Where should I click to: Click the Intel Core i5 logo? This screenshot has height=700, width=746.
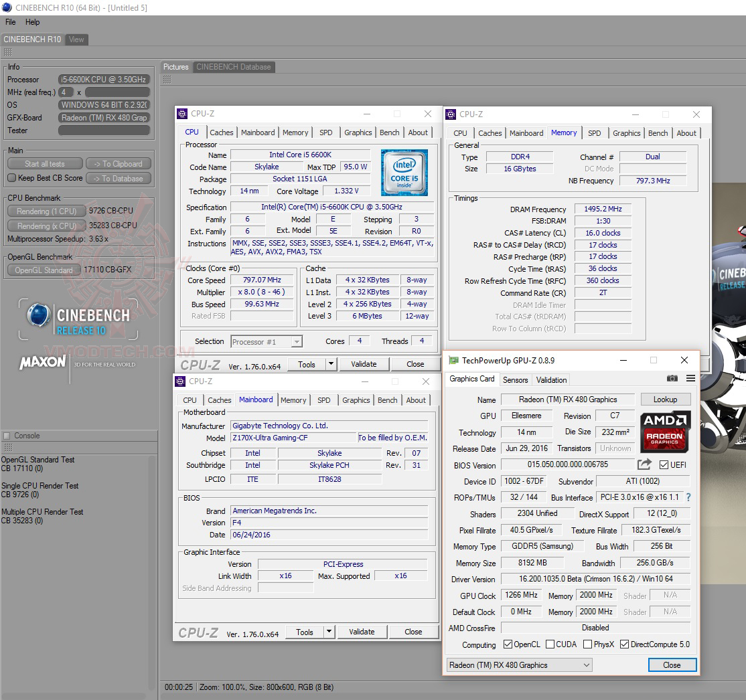[x=404, y=173]
